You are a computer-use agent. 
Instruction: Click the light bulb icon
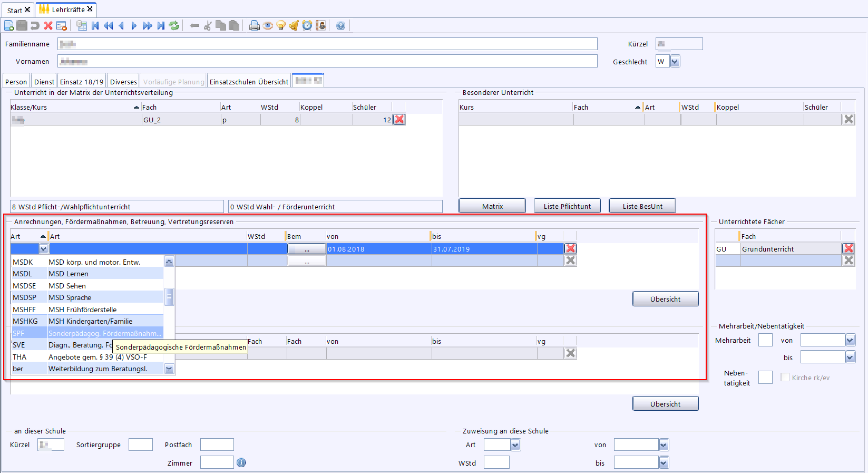pyautogui.click(x=281, y=25)
